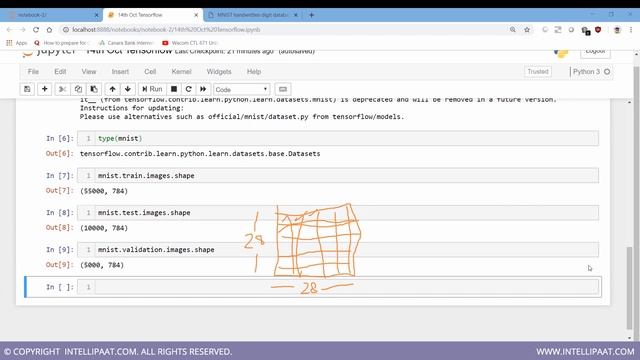Image resolution: width=640 pixels, height=360 pixels.
Task: Bookmark this page with star icon
Action: (527, 30)
